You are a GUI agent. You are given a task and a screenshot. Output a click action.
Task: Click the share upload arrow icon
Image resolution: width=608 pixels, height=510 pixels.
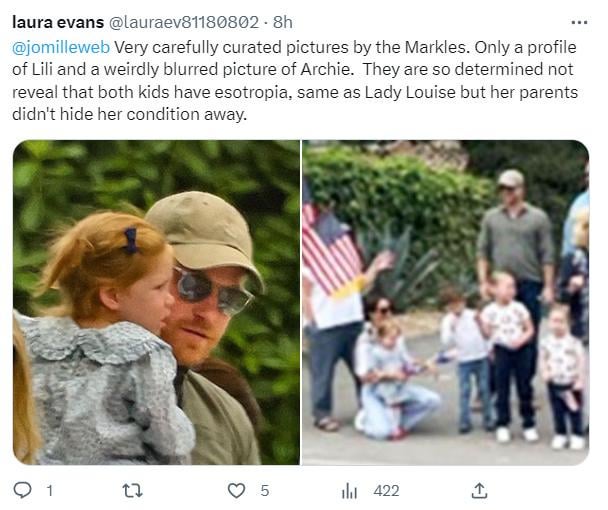479,490
